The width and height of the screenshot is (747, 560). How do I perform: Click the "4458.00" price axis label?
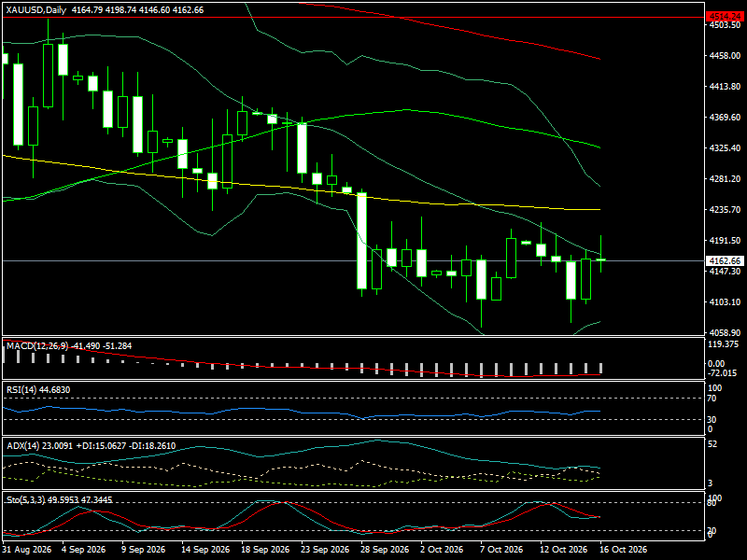point(725,56)
